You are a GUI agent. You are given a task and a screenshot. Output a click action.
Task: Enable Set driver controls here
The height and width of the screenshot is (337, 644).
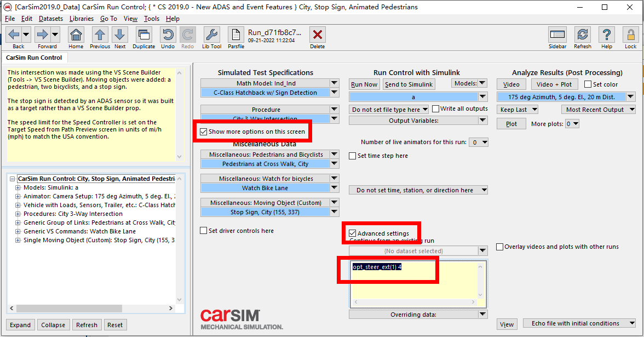pyautogui.click(x=203, y=231)
